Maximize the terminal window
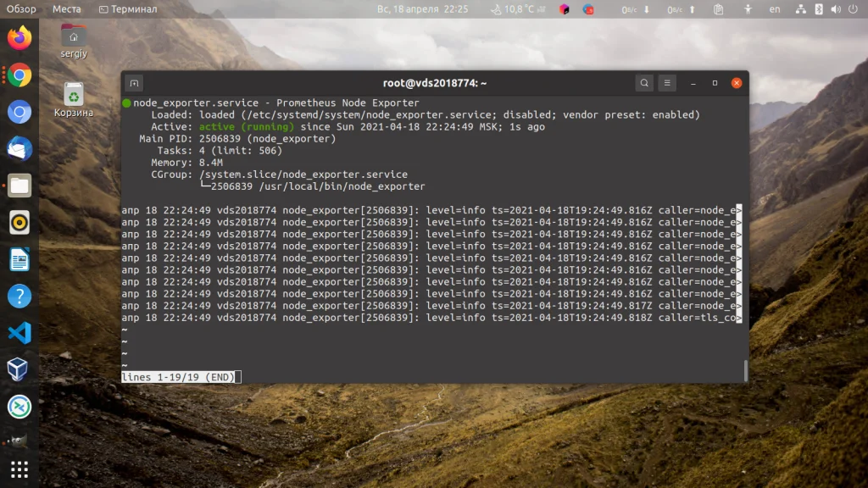Viewport: 868px width, 488px height. [x=715, y=83]
